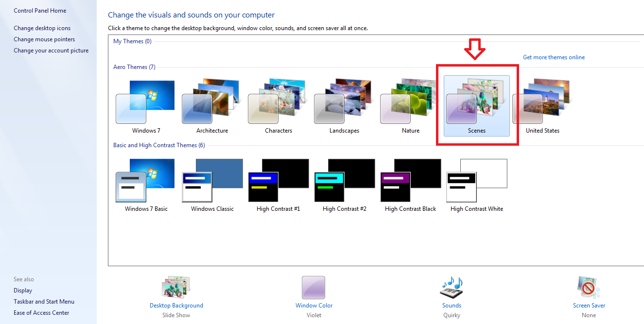Click the My Themes (0) heading
Viewport: 644px width, 324px height.
pos(132,41)
